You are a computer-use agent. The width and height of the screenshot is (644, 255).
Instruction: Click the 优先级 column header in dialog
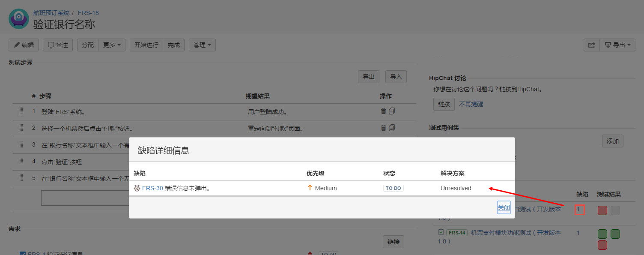point(316,173)
